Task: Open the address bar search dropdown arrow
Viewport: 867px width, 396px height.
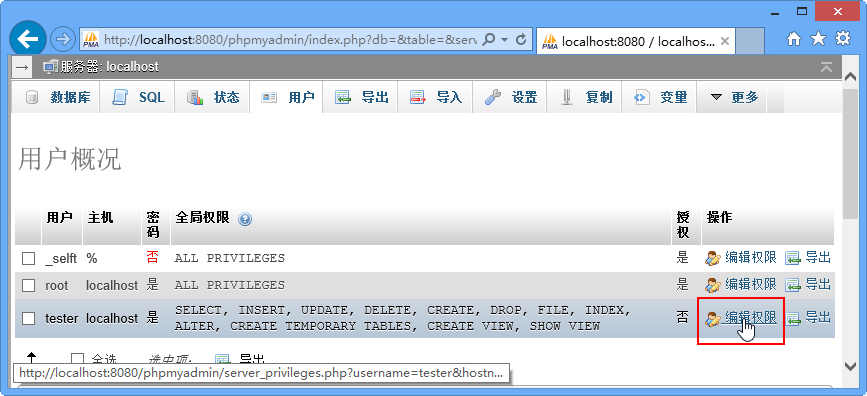Action: 504,40
